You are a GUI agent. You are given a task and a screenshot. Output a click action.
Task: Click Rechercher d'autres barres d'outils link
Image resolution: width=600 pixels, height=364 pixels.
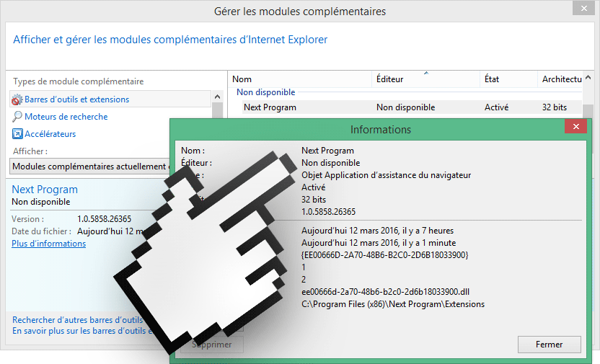click(x=77, y=319)
